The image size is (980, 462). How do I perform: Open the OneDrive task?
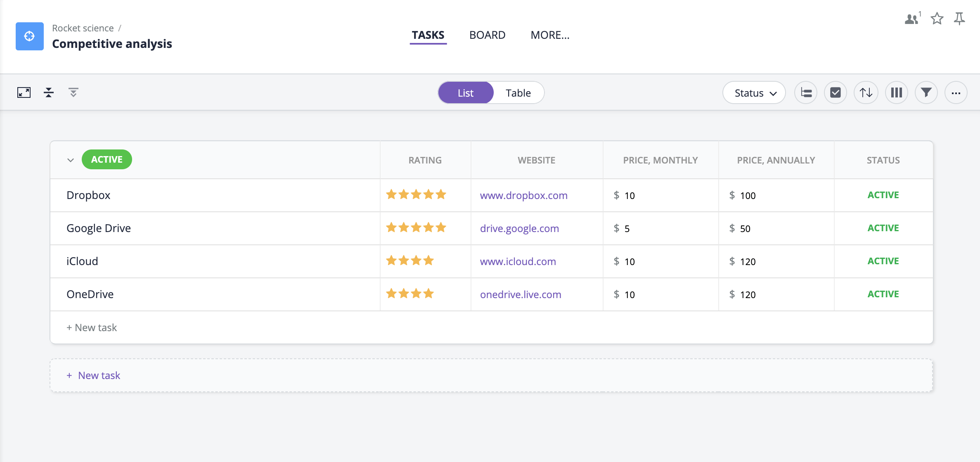(x=90, y=294)
